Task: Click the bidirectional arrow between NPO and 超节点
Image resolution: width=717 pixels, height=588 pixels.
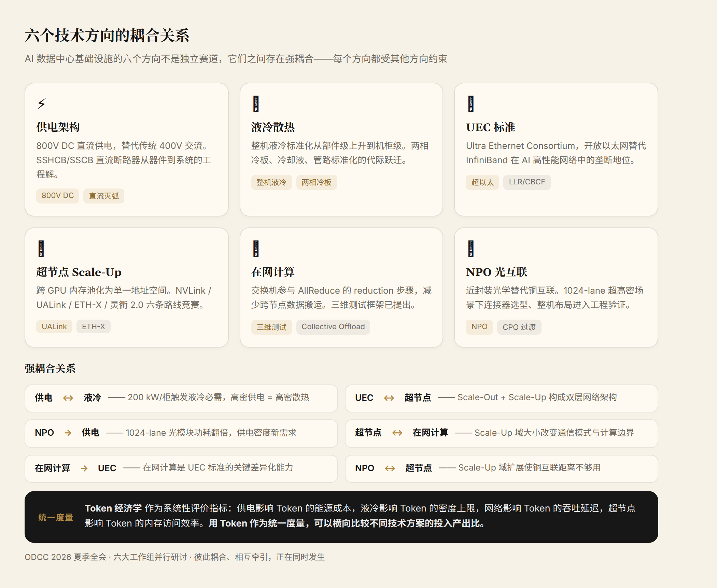Action: pos(390,468)
